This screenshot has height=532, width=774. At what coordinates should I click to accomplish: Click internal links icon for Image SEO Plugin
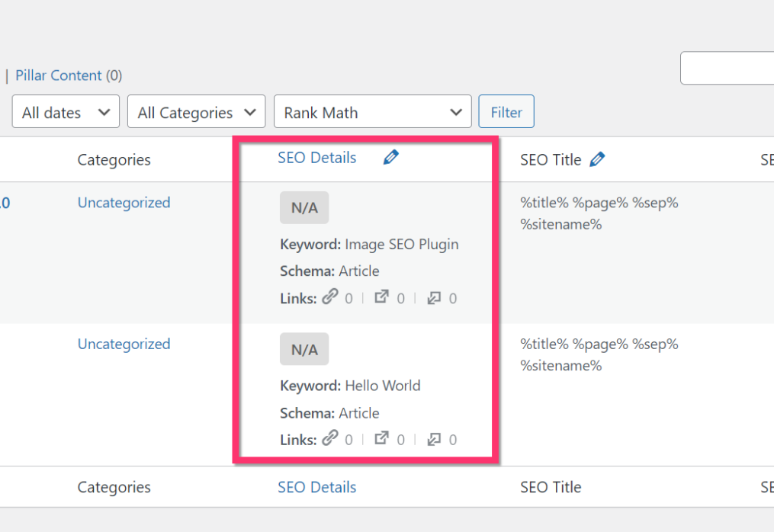tap(330, 297)
